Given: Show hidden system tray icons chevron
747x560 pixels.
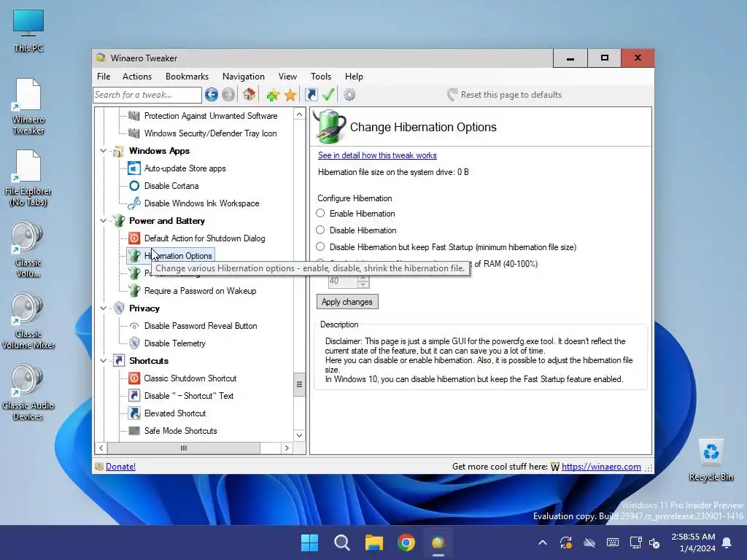Looking at the screenshot, I should (x=543, y=542).
